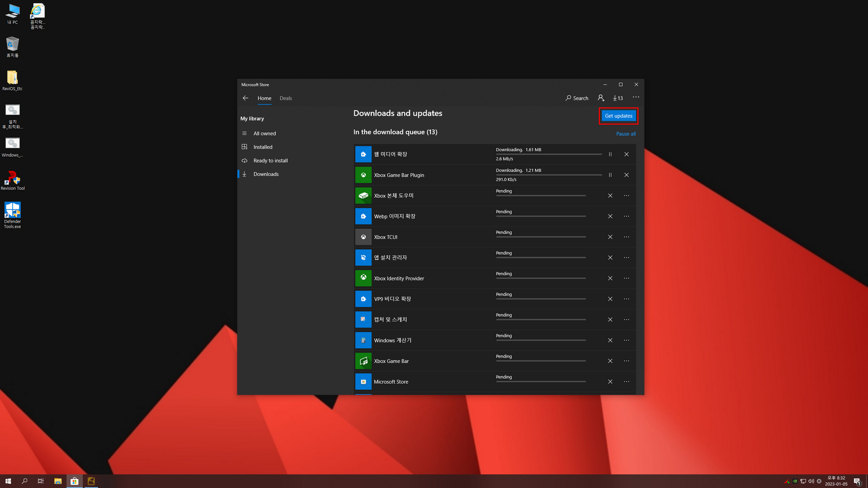868x488 pixels.
Task: Click the Xbox 본체 도우미 app icon
Action: 364,196
